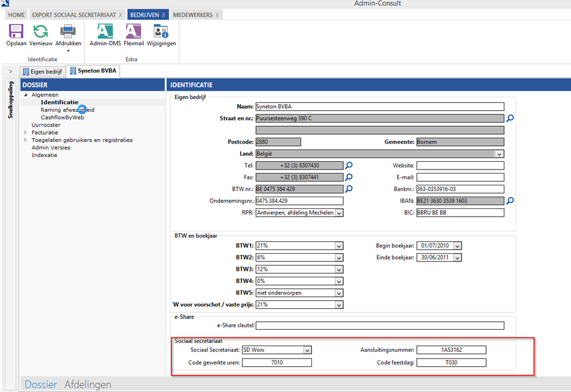Screen dimensions: 571x392
Task: Click the Afdelingen link at bottom
Action: pyautogui.click(x=88, y=384)
